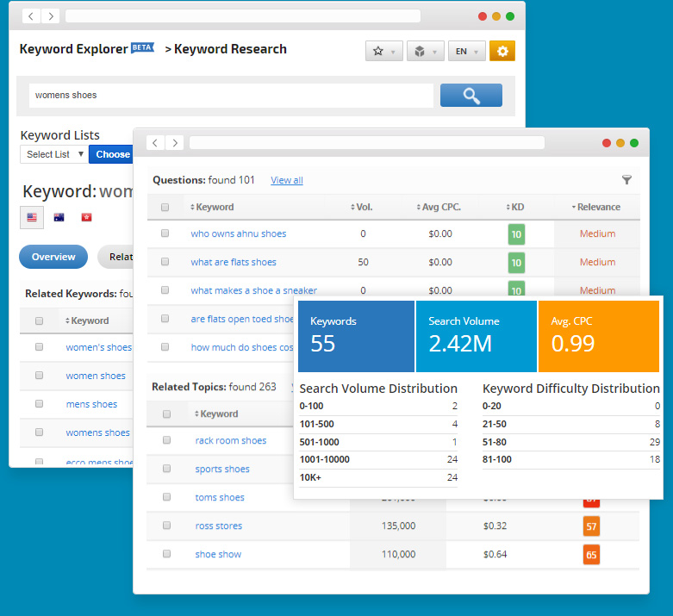Tick the checkbox beside 'rack room shoes'
Viewport: 673px width, 616px height.
pyautogui.click(x=166, y=441)
